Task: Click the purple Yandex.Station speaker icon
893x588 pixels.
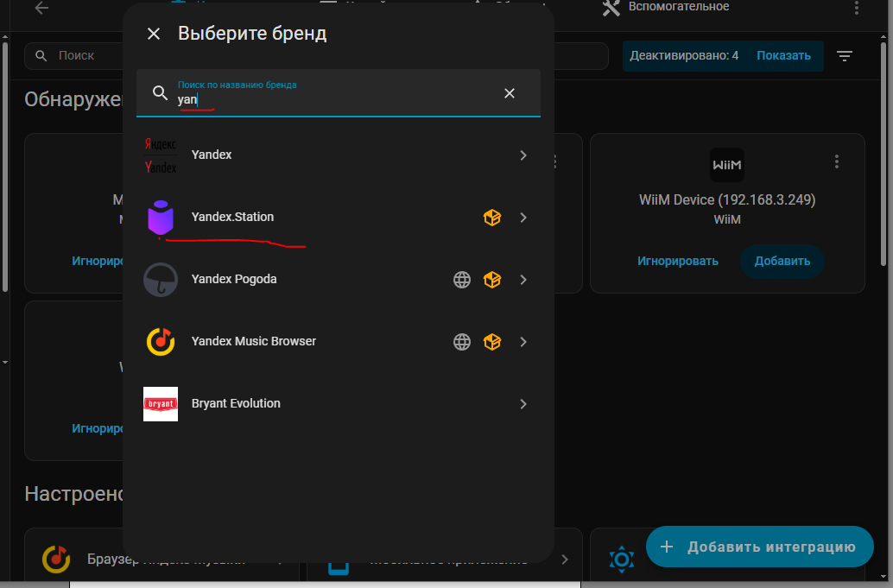Action: point(161,218)
